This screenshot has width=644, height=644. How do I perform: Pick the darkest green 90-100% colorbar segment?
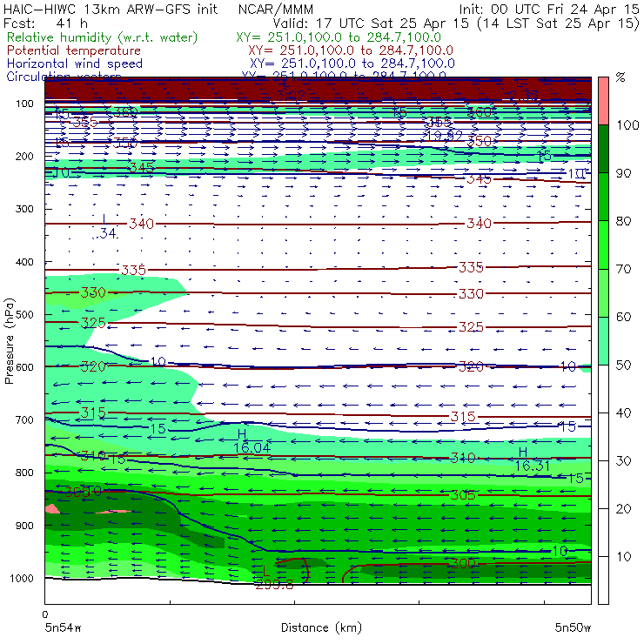(603, 149)
